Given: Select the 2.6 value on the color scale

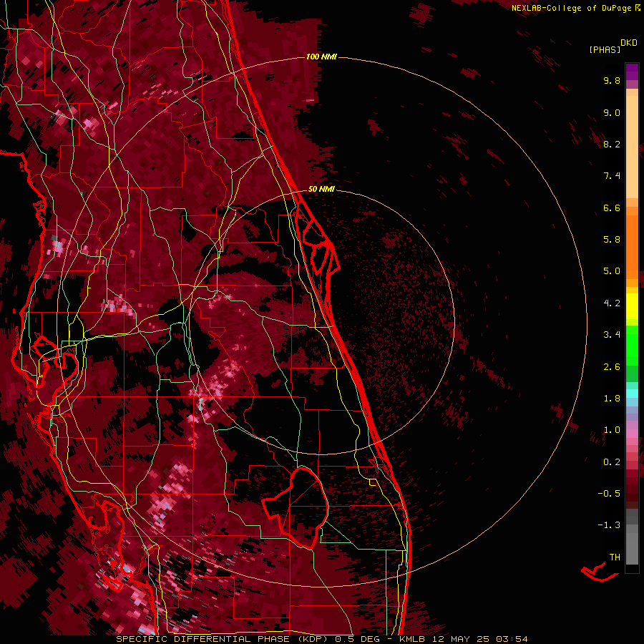Looking at the screenshot, I should 612,367.
